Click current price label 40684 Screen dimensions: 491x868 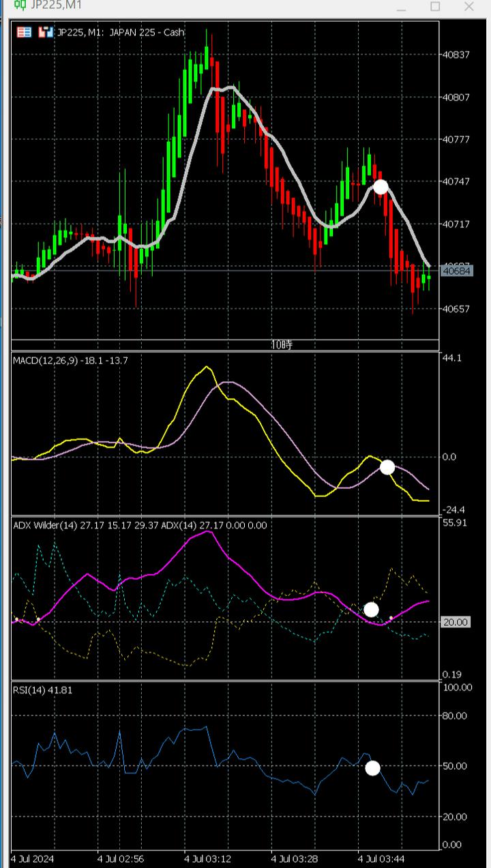coord(456,271)
